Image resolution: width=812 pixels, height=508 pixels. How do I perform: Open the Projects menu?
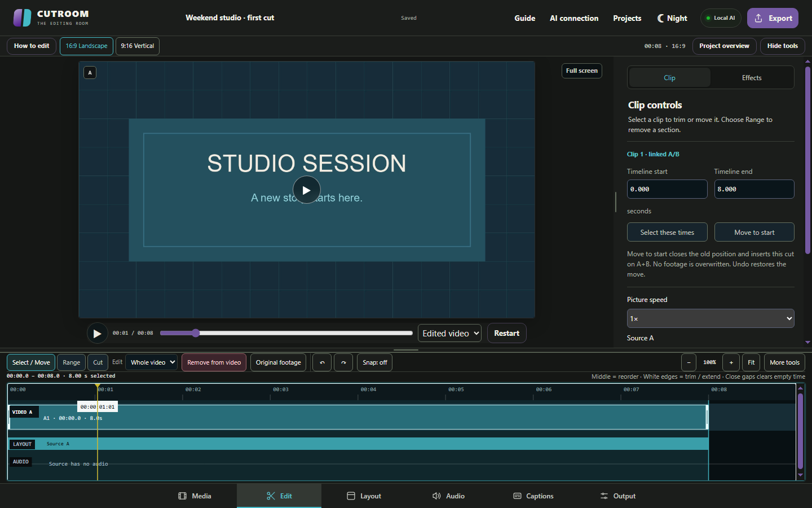(627, 18)
